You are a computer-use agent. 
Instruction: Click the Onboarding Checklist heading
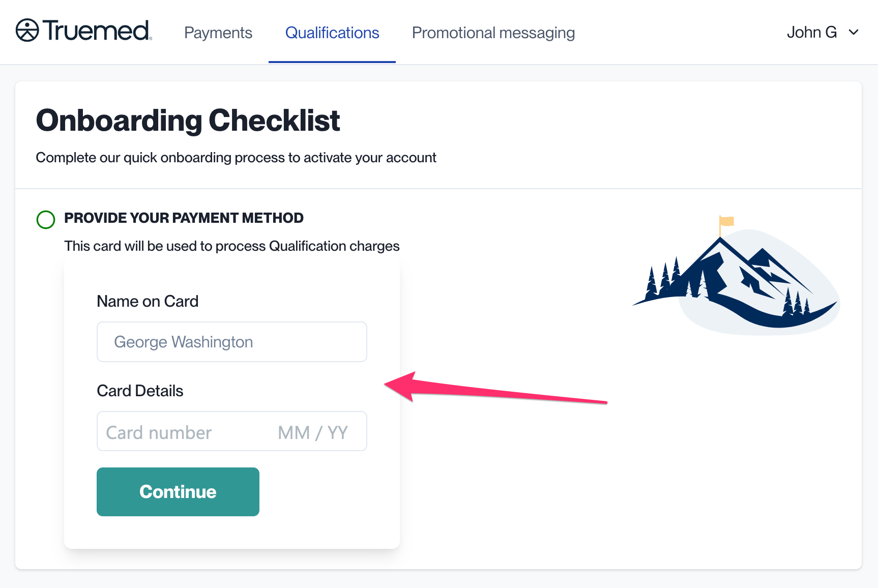pyautogui.click(x=188, y=120)
